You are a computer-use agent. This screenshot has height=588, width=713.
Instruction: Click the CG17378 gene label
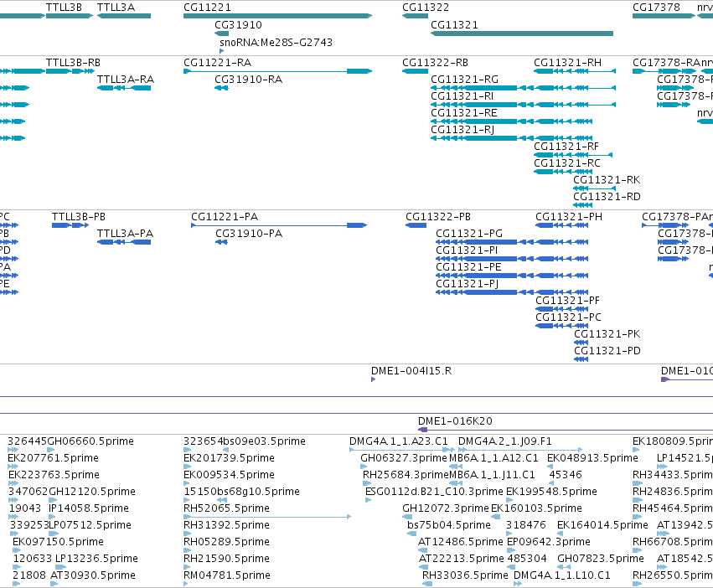(x=656, y=8)
